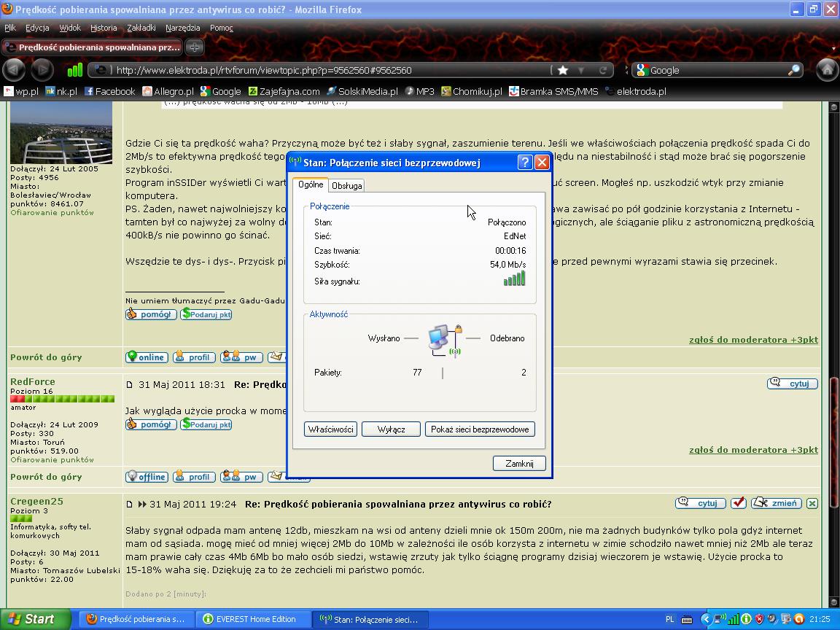Image resolution: width=840 pixels, height=630 pixels.
Task: Go back with the Firefox back arrow
Action: [x=15, y=70]
